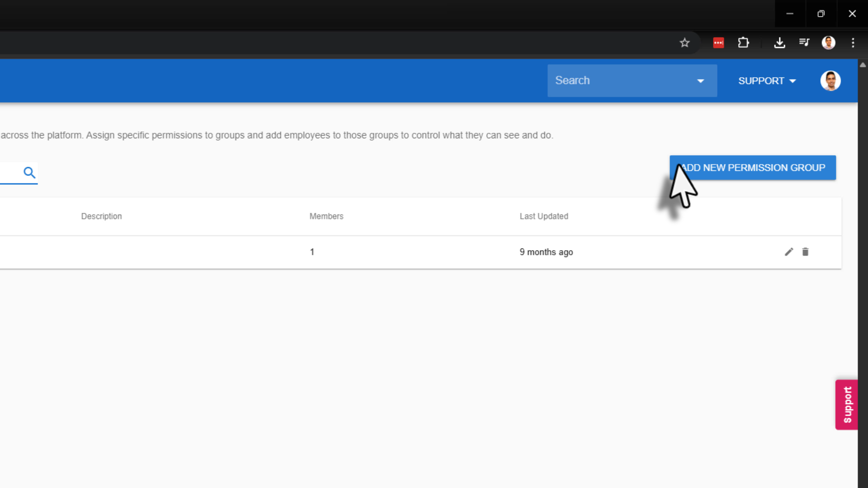The image size is (868, 488).
Task: Open the red password manager extension
Action: pos(718,43)
